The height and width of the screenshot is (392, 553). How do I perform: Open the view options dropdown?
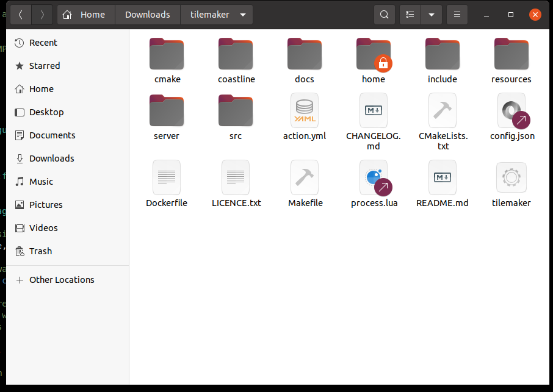(432, 14)
